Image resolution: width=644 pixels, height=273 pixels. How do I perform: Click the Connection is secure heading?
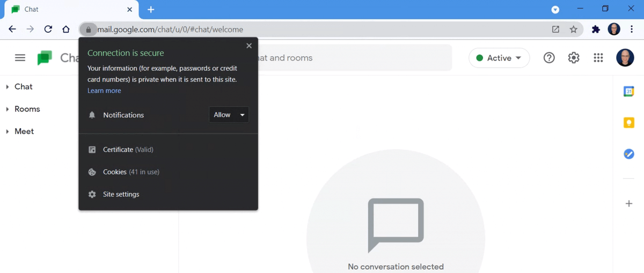(x=126, y=53)
